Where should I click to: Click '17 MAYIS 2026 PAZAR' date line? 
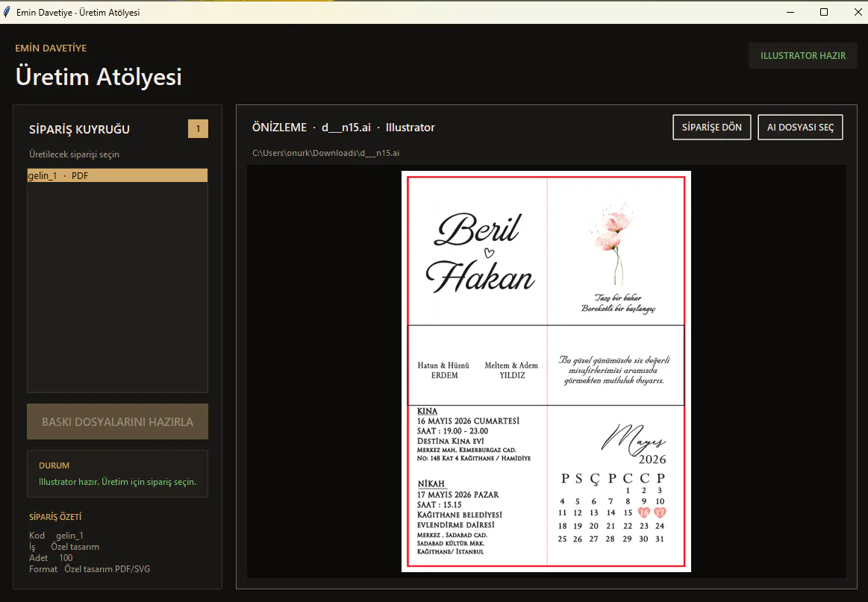[x=458, y=495]
